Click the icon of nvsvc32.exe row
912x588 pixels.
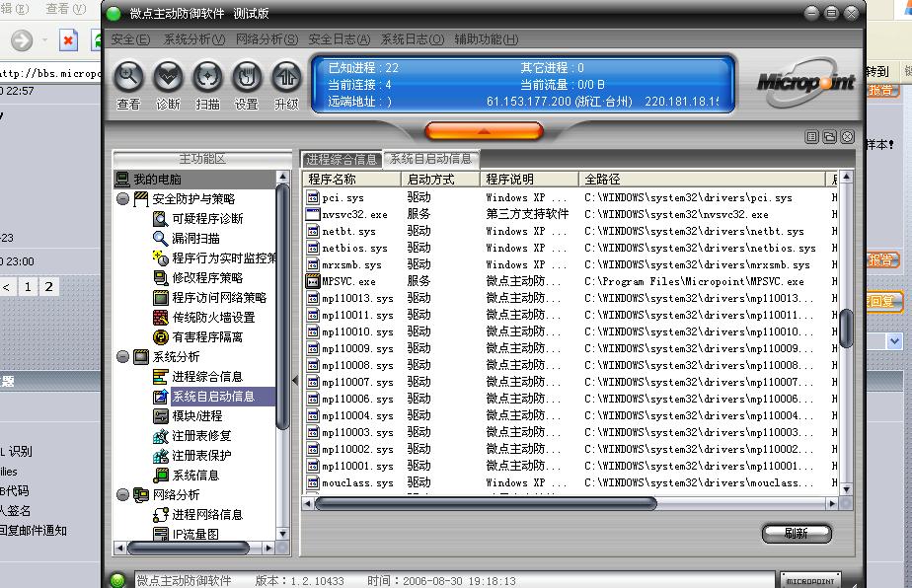point(313,215)
